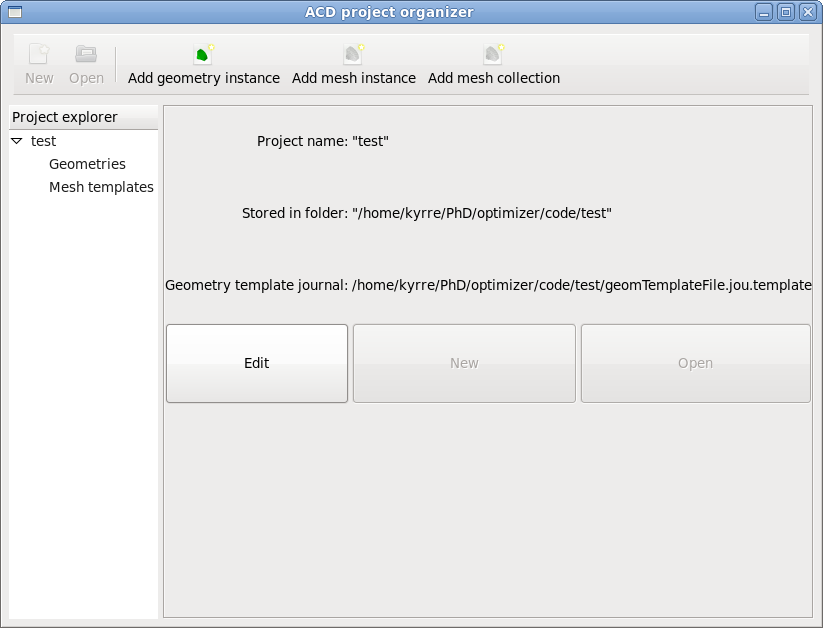Viewport: 823px width, 628px height.
Task: Click the Add mesh collection toolbar icon
Action: click(x=493, y=55)
